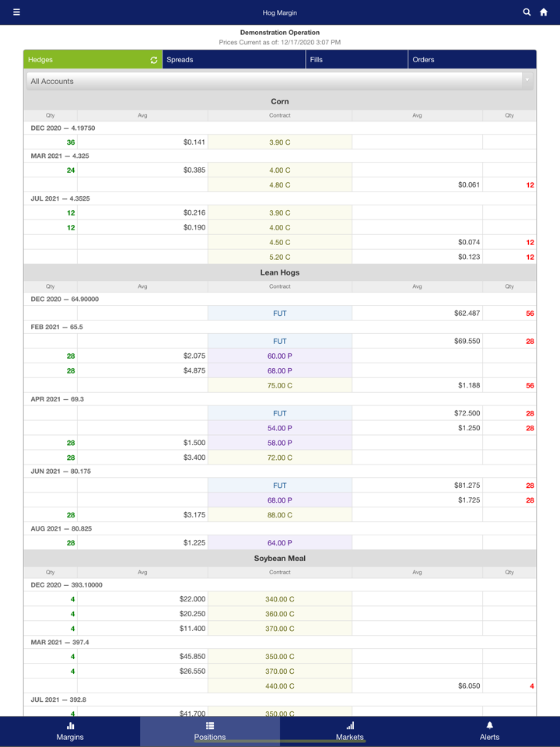
Task: Select the Hedges tab
Action: coord(86,60)
